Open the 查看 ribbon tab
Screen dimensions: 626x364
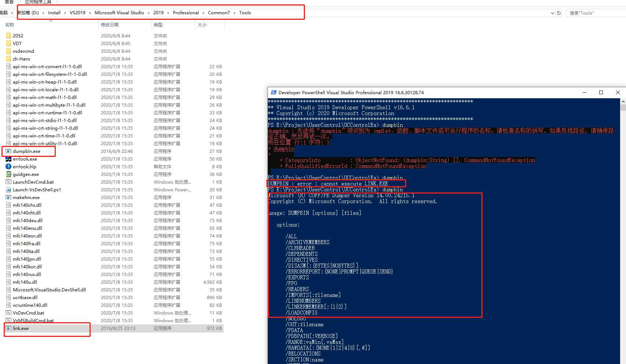pos(9,2)
